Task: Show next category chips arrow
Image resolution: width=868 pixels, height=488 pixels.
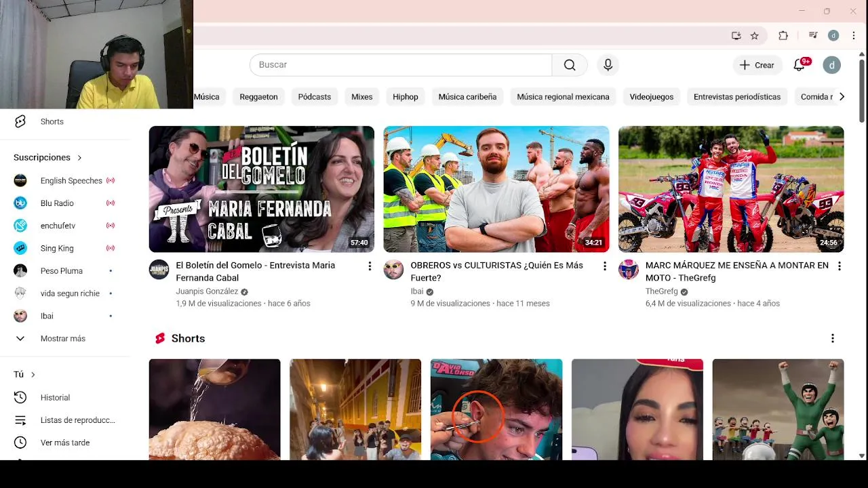Action: 842,97
